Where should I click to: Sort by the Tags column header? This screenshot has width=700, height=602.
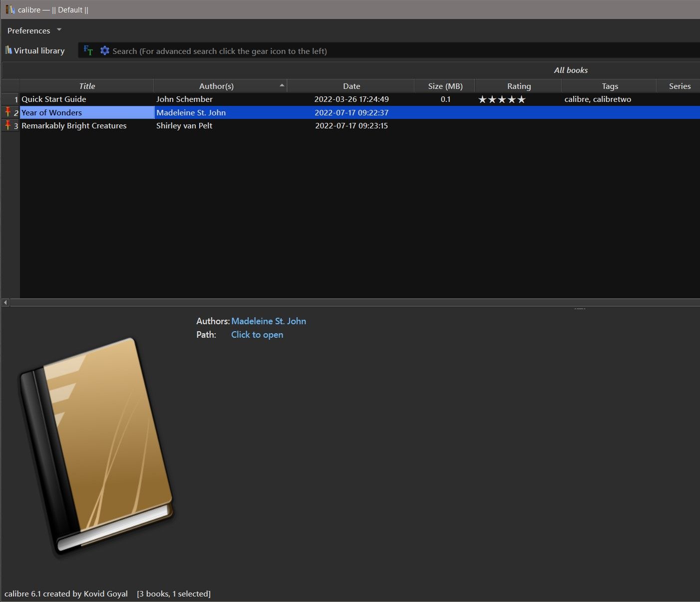pos(609,86)
